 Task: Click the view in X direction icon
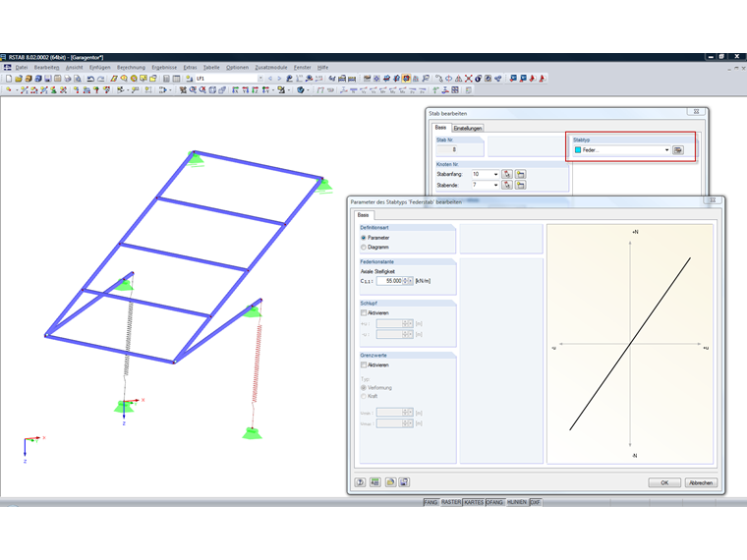tap(235, 90)
